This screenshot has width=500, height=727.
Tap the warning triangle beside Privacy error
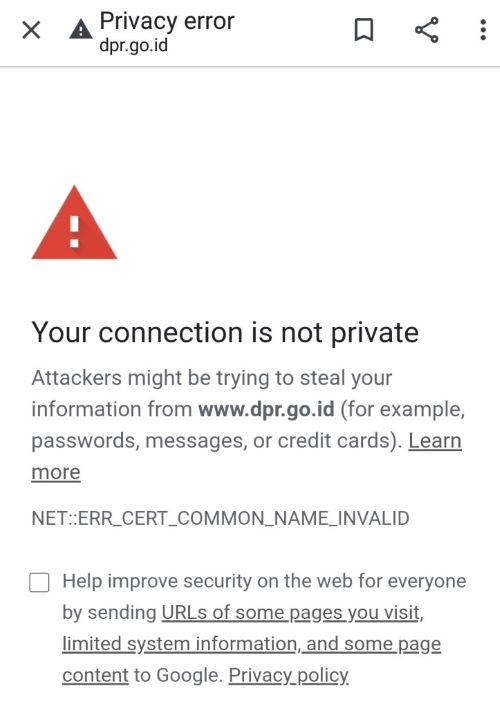81,30
